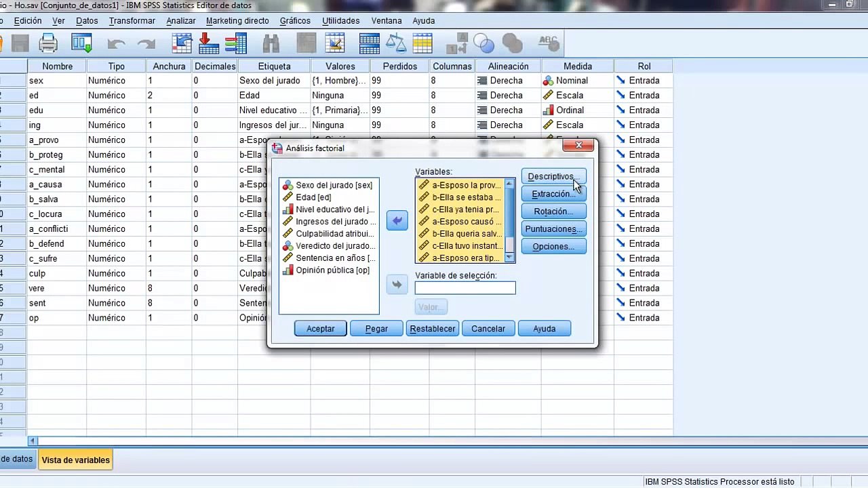
Task: Click the Variable de selección input field
Action: tap(465, 288)
